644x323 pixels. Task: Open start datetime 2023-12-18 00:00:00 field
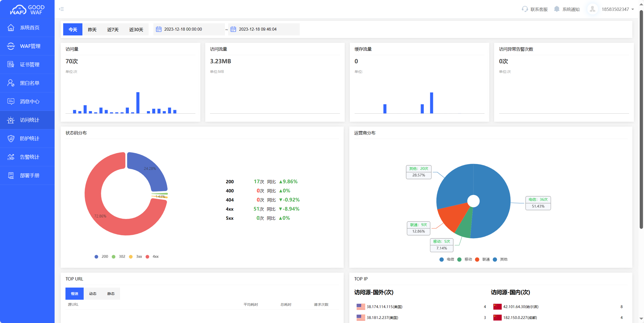[x=183, y=29]
